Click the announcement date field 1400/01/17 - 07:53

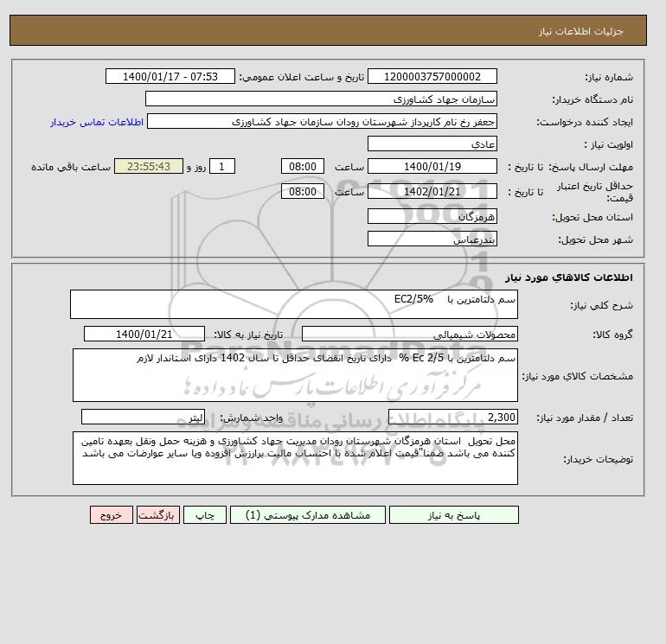point(170,76)
